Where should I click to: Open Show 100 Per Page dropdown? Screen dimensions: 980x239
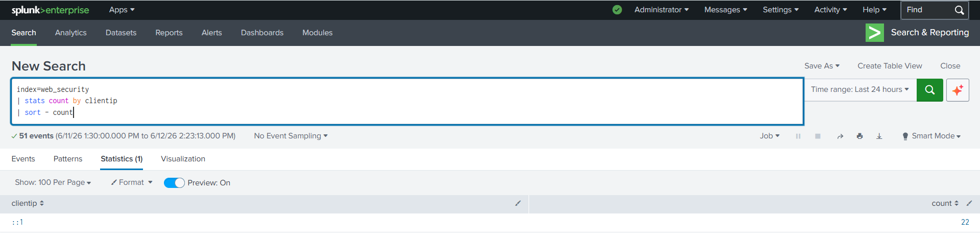(53, 182)
